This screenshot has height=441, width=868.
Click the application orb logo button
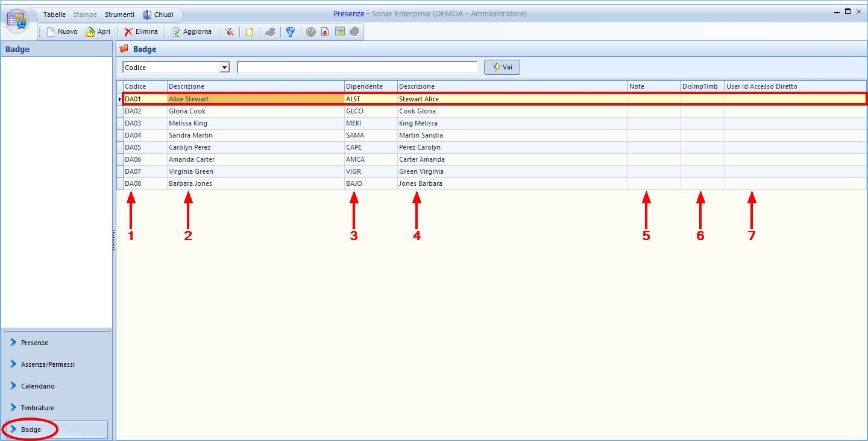(x=17, y=21)
